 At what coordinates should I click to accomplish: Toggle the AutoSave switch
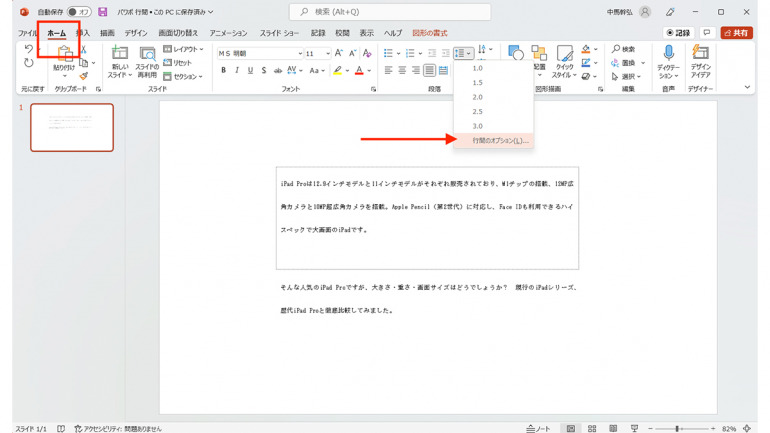79,12
